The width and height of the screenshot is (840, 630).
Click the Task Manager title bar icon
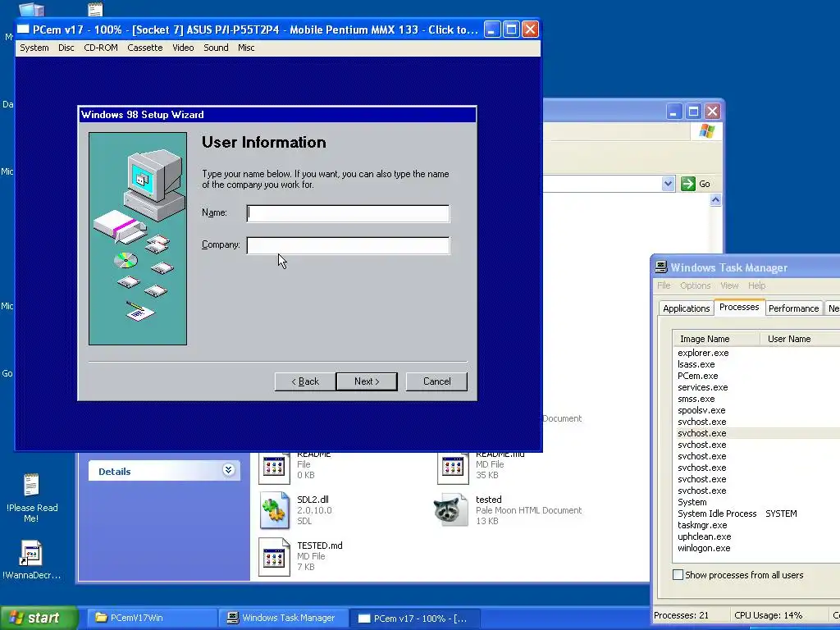click(661, 267)
